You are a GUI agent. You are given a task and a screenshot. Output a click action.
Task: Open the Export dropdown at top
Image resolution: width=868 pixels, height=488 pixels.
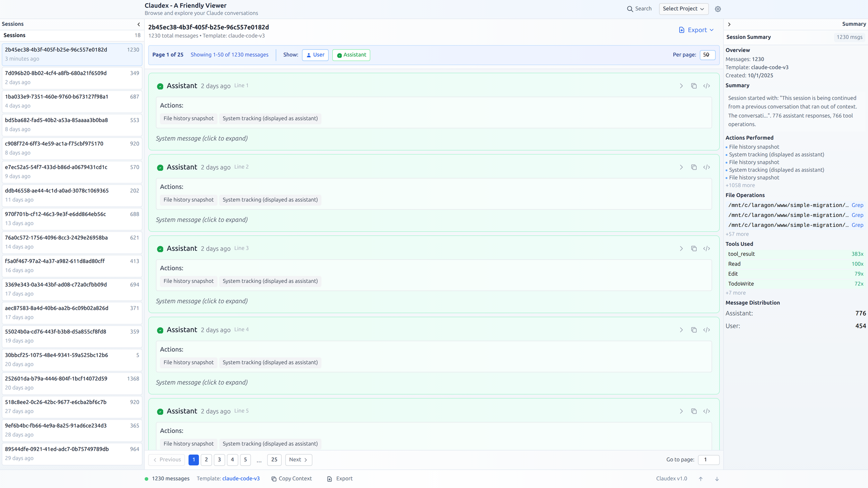click(696, 30)
